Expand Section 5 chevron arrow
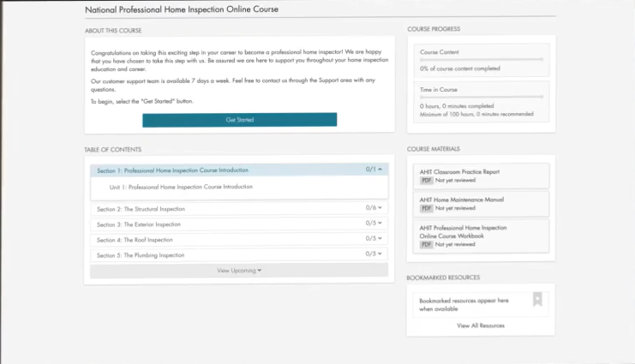The height and width of the screenshot is (364, 635). point(380,254)
